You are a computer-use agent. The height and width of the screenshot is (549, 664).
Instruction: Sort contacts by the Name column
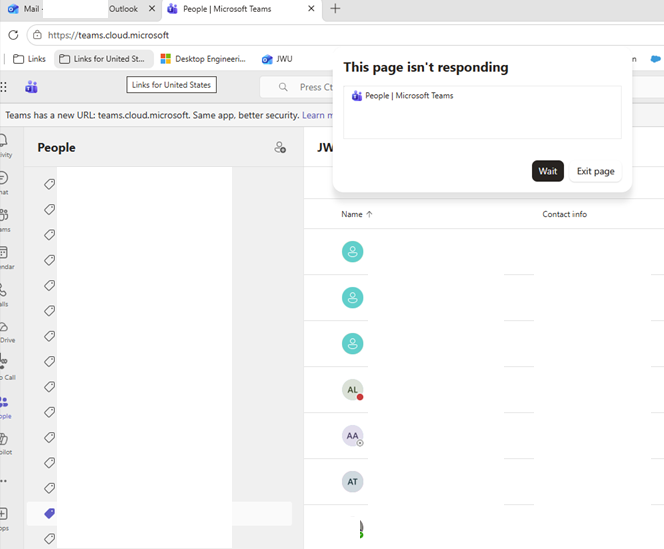(x=357, y=214)
